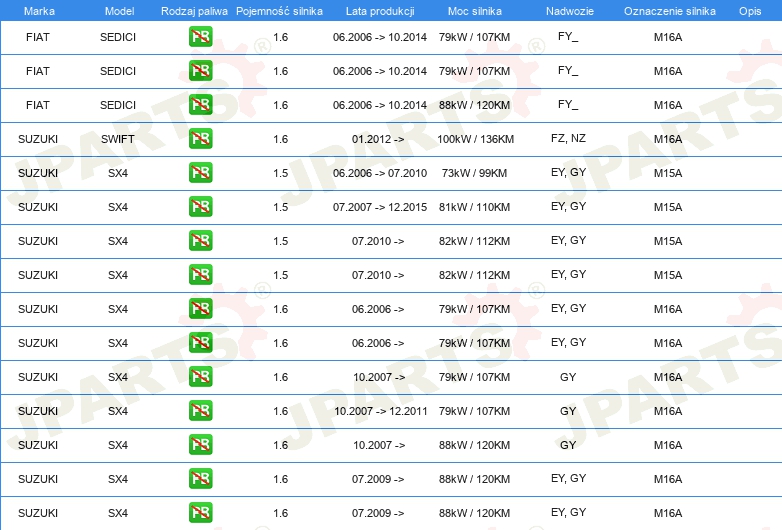Click fuel icon in the 73kW / 99KM row
Screen dimensions: 782x530
200,173
